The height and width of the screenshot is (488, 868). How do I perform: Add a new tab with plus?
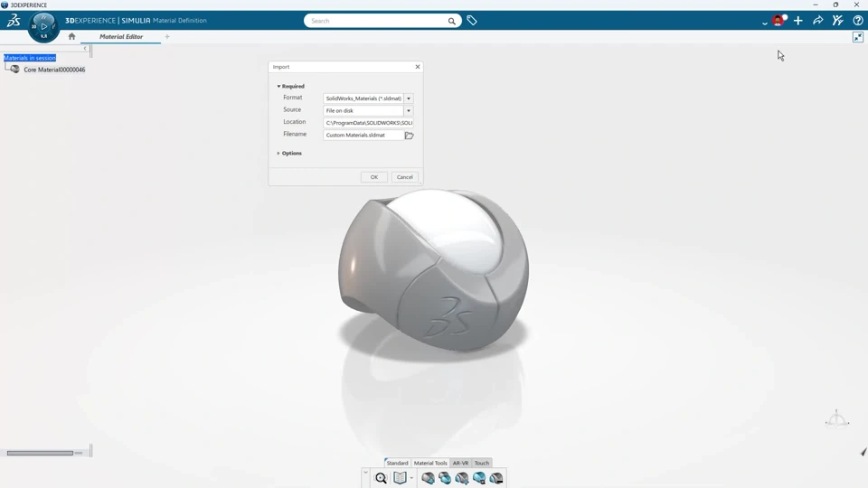click(x=167, y=36)
